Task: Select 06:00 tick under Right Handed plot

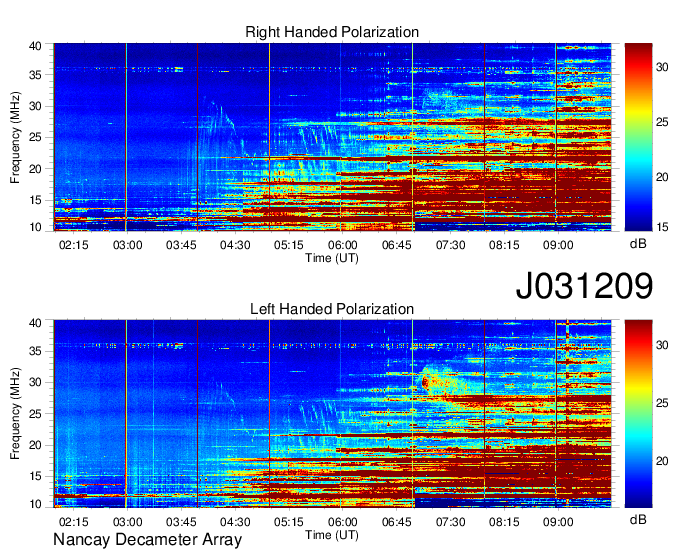Action: [x=343, y=245]
